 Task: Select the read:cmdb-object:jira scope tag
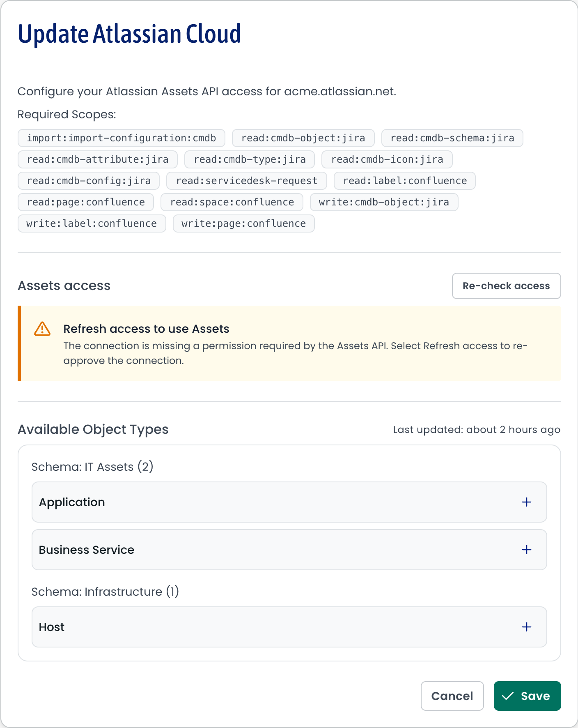tap(303, 138)
